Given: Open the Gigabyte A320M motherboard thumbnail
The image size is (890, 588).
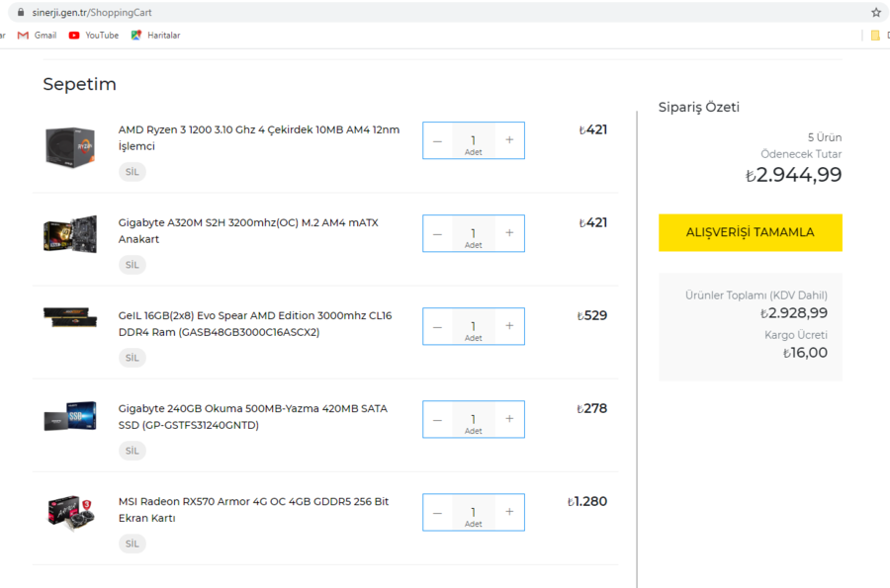Looking at the screenshot, I should pos(70,234).
